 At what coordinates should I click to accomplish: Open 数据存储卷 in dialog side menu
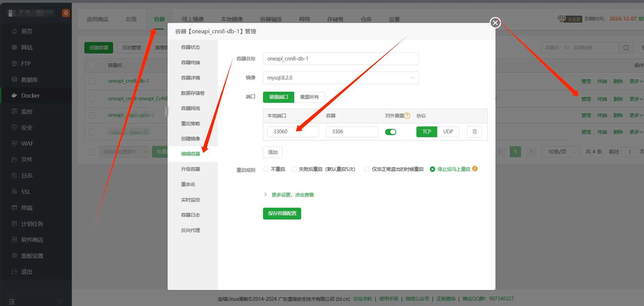click(x=193, y=93)
